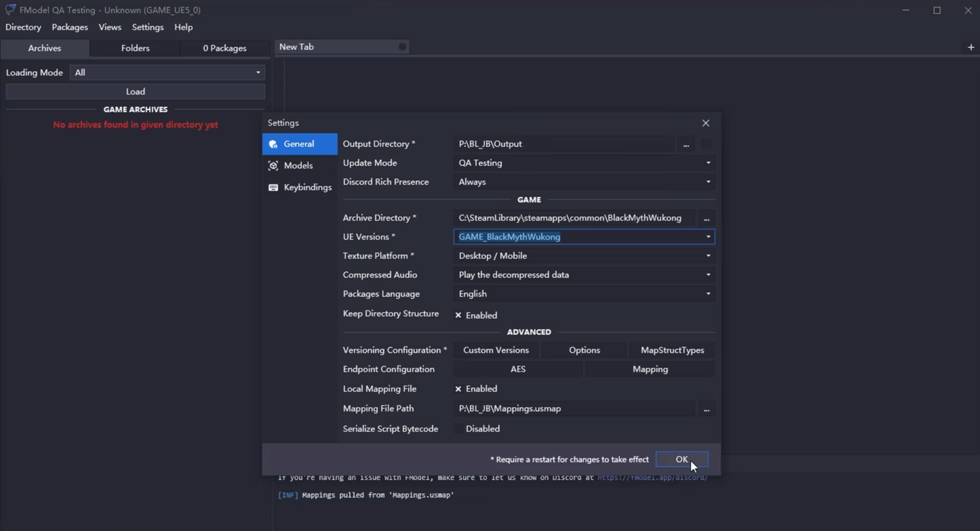Click OK to confirm settings
Screen dimensions: 980x531
(x=682, y=459)
